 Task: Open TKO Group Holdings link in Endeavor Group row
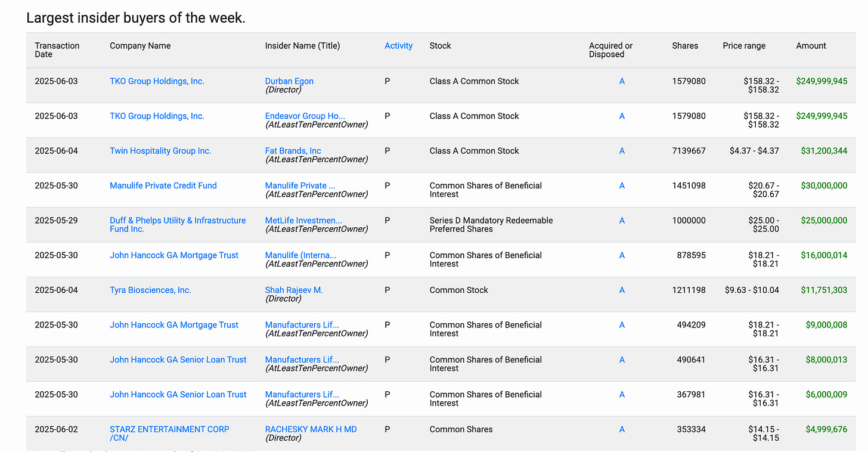(157, 116)
